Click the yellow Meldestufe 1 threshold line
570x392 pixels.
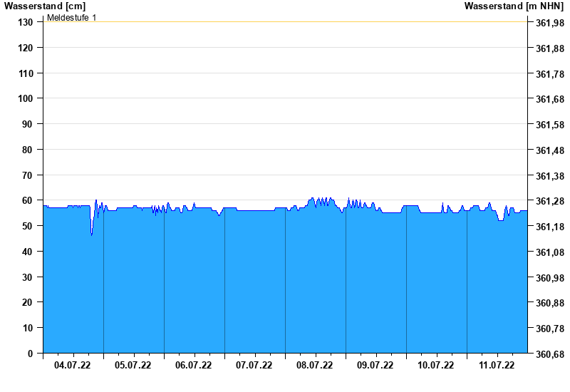pyautogui.click(x=285, y=22)
